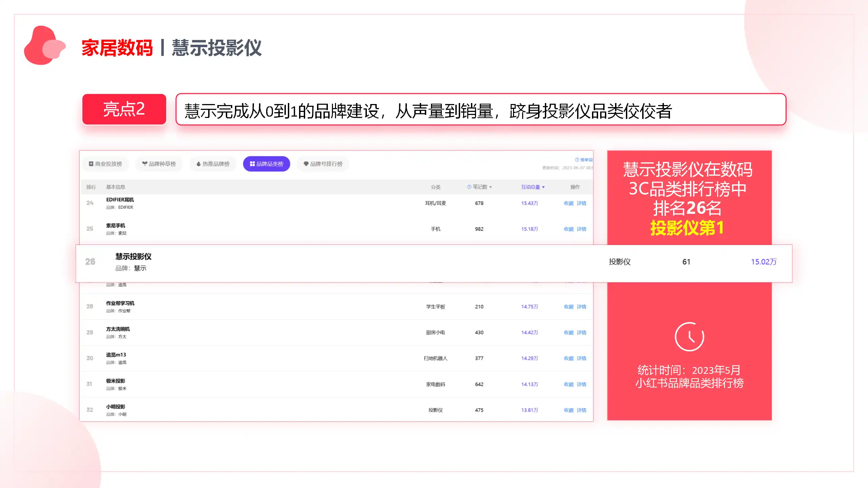Click the 14.42万 interaction value
This screenshot has height=488, width=868.
(530, 332)
